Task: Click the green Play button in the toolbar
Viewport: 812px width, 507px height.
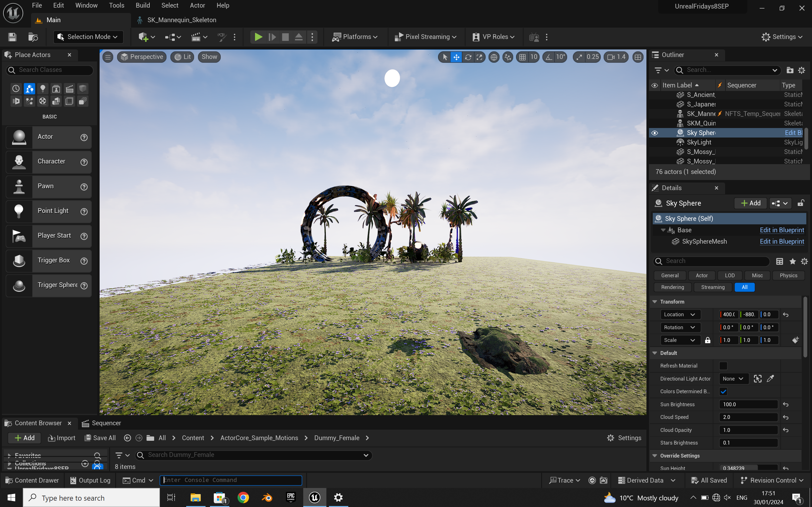Action: pos(258,37)
